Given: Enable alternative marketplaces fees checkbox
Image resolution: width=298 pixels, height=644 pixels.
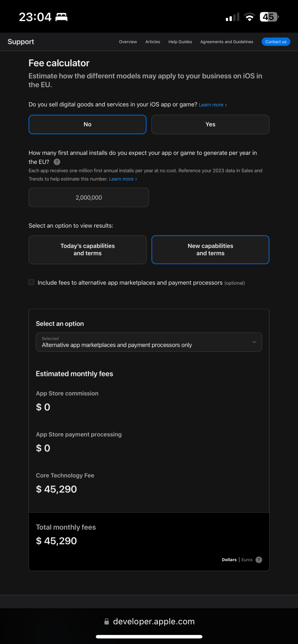Looking at the screenshot, I should coord(32,282).
